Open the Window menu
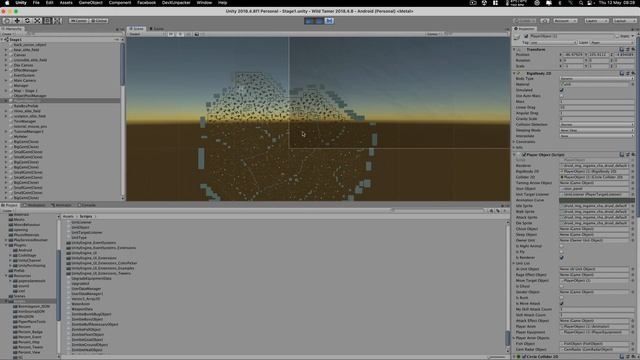The width and height of the screenshot is (640, 360). [204, 3]
